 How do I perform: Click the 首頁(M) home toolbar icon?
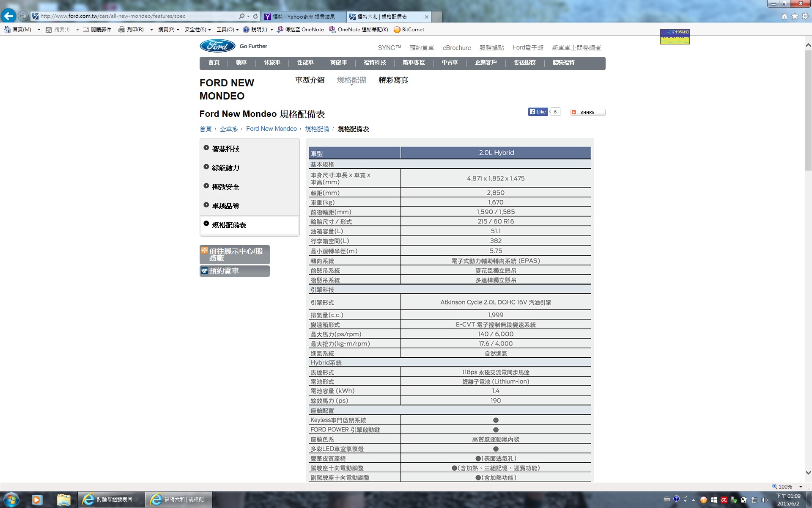tap(18, 30)
